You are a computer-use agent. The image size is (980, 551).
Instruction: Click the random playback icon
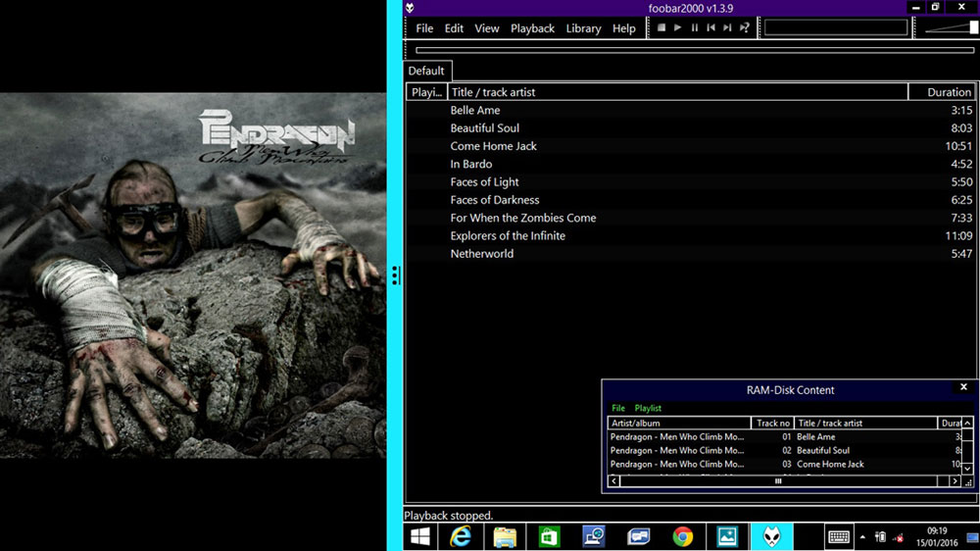(745, 28)
